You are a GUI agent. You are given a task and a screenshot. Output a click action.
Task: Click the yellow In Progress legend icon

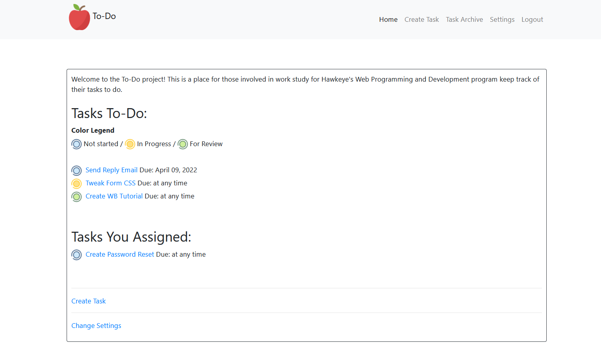(x=130, y=144)
